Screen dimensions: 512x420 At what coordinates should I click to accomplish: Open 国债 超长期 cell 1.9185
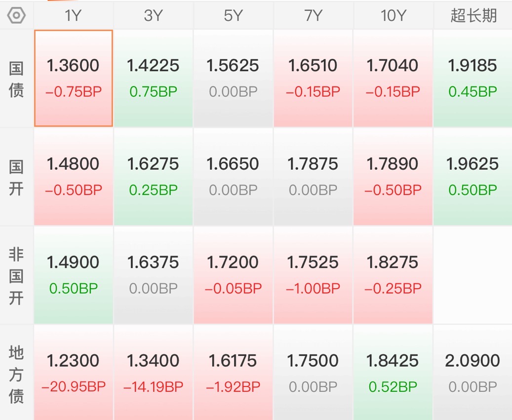point(473,78)
